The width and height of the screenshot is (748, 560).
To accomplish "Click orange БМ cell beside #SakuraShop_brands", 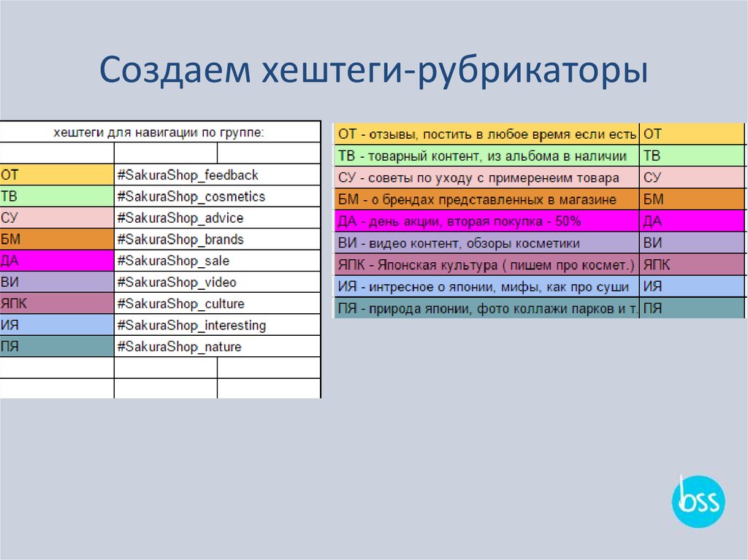I will pos(57,239).
